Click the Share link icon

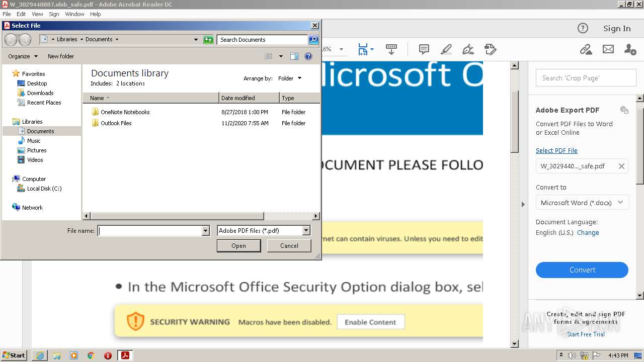[586, 49]
